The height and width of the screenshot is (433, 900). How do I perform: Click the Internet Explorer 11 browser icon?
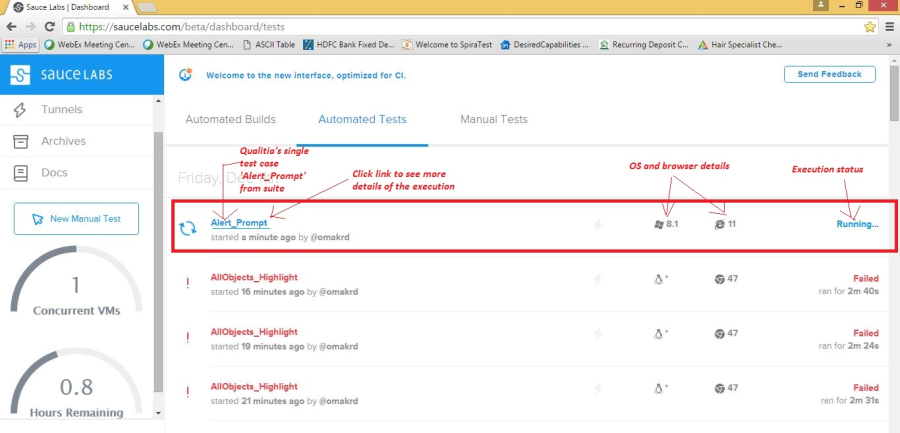pos(720,224)
